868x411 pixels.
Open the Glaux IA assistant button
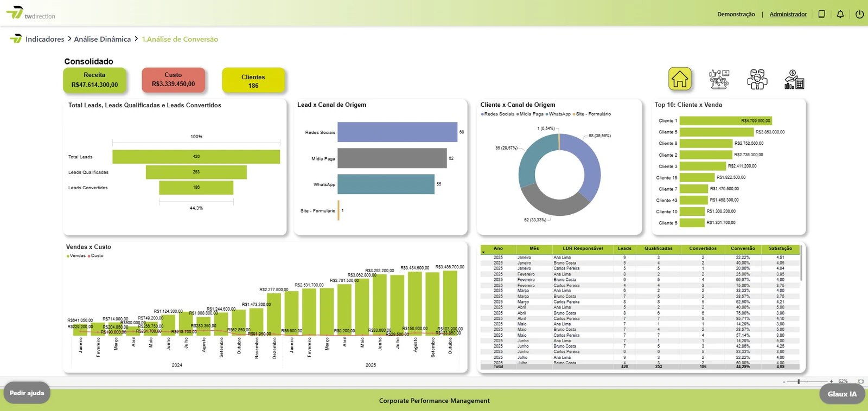[842, 394]
